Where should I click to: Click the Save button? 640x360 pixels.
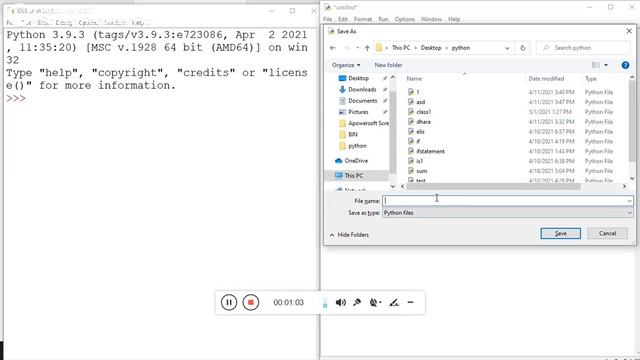[560, 233]
